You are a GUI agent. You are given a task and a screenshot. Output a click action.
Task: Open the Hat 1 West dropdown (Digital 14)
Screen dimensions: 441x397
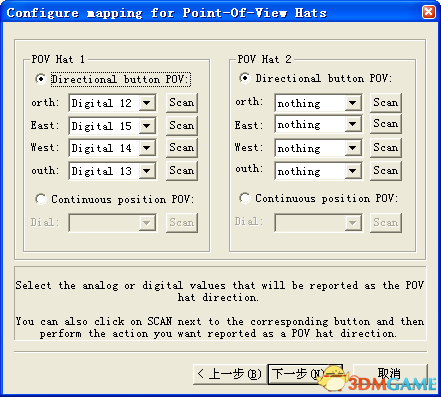[x=113, y=148]
